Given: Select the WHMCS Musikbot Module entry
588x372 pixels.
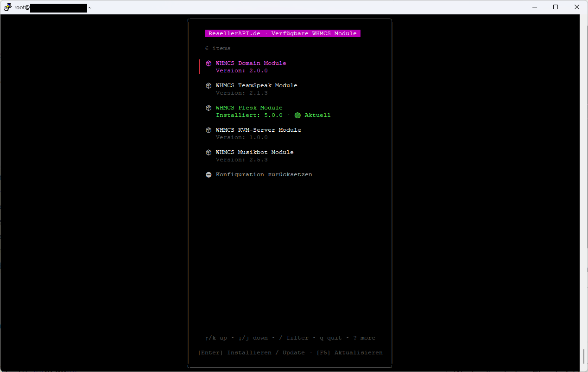Looking at the screenshot, I should coord(254,152).
